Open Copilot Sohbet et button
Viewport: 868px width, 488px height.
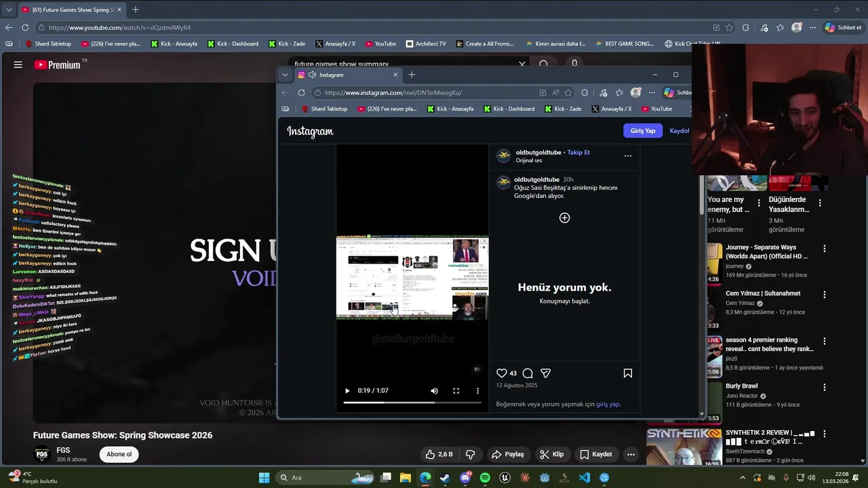click(x=843, y=28)
